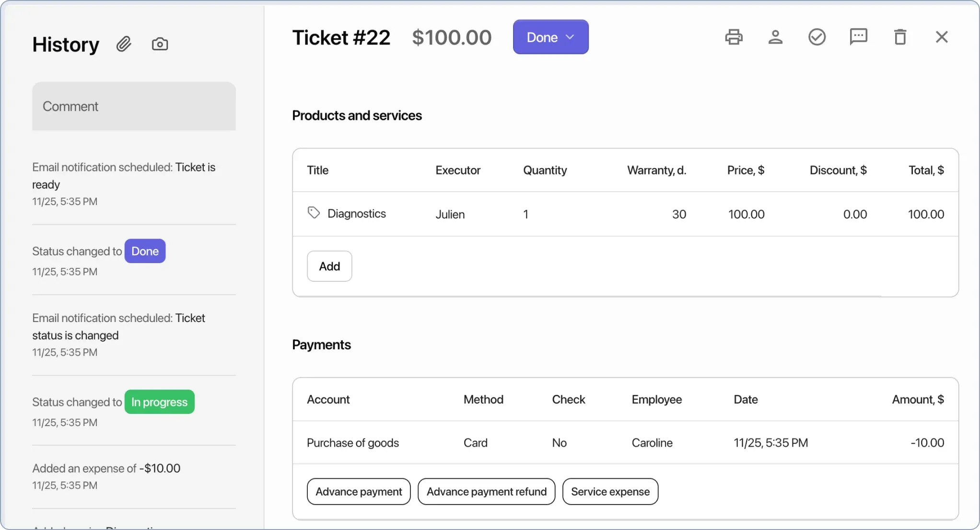Click the Comment input field
Image resolution: width=980 pixels, height=530 pixels.
coord(134,106)
